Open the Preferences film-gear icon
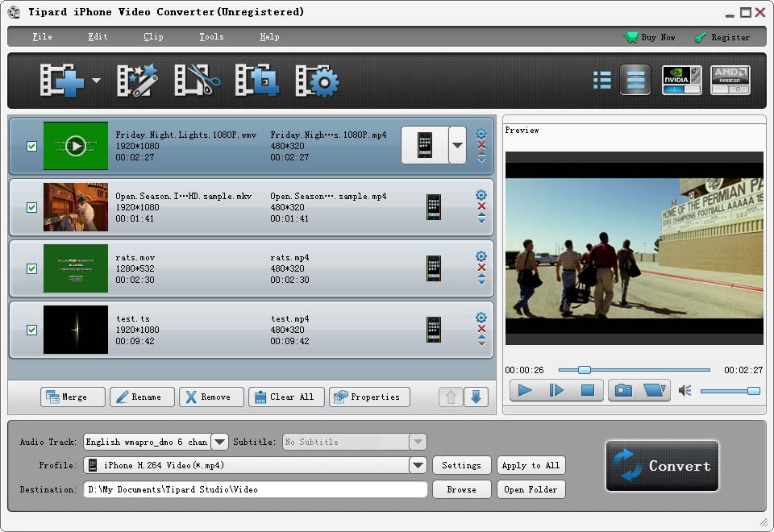 pos(318,80)
